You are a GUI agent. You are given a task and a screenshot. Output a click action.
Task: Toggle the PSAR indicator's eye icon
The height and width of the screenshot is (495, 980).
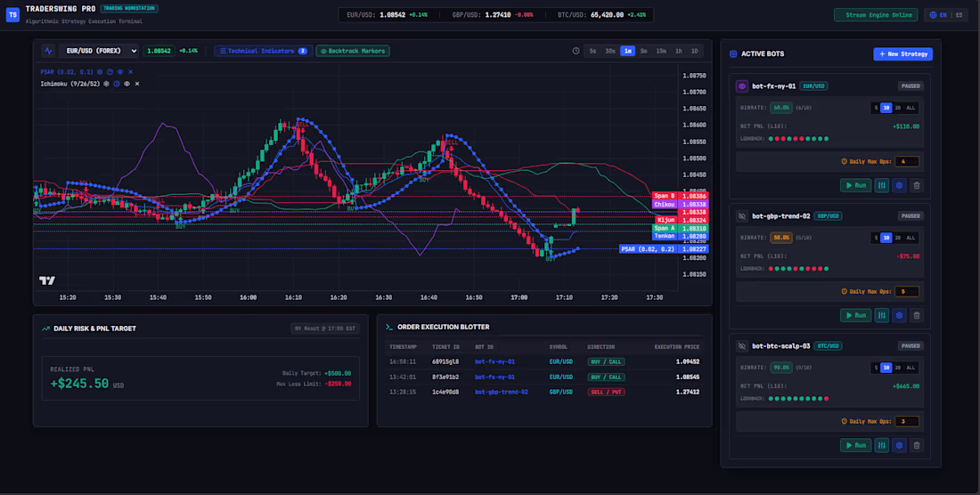point(120,72)
